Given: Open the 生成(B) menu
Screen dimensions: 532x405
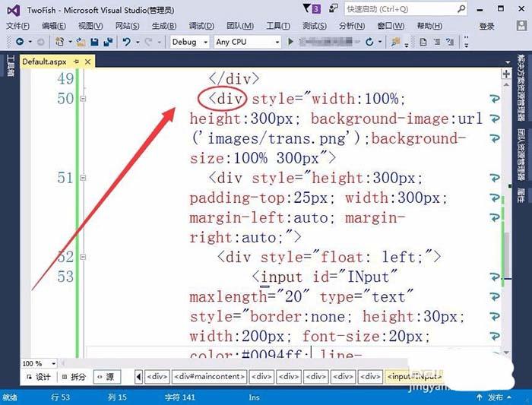Looking at the screenshot, I should tap(164, 26).
